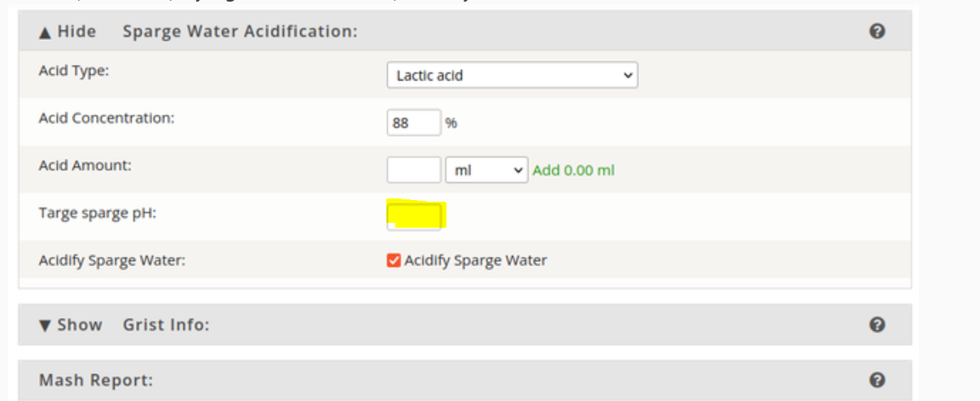Click the Acid Concentration row label
980x401 pixels.
[x=107, y=118]
